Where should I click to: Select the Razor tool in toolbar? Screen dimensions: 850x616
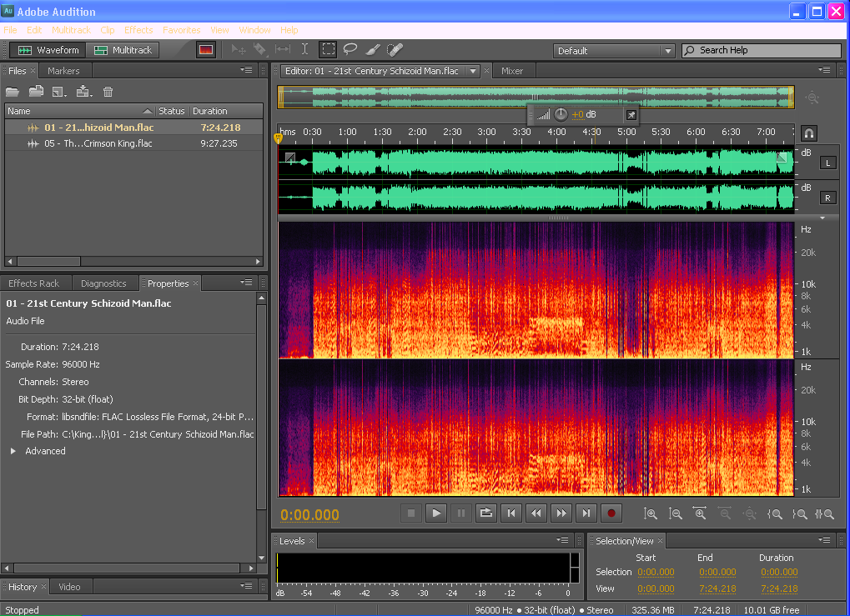coord(260,50)
